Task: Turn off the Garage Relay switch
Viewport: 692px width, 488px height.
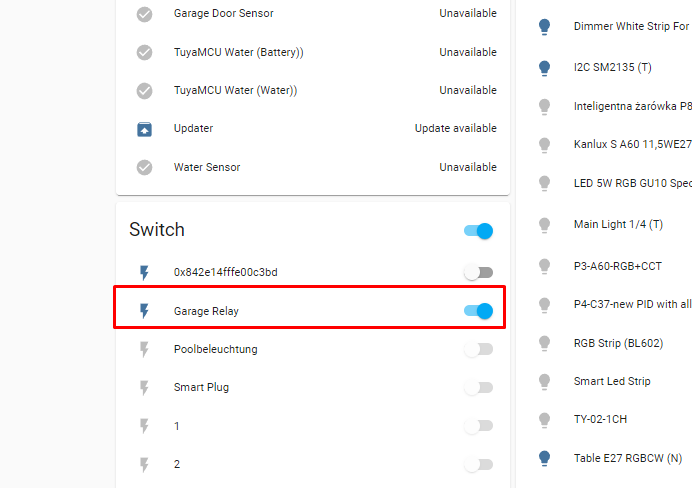Action: (478, 311)
